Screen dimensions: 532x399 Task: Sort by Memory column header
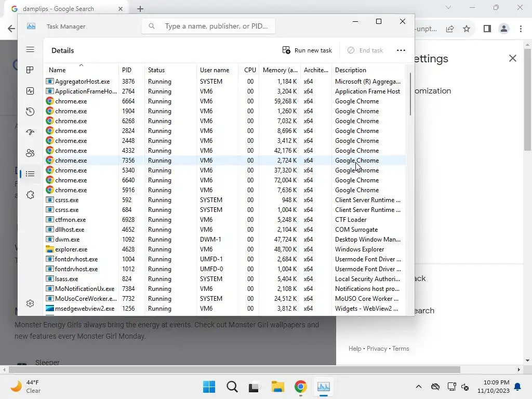(x=280, y=70)
